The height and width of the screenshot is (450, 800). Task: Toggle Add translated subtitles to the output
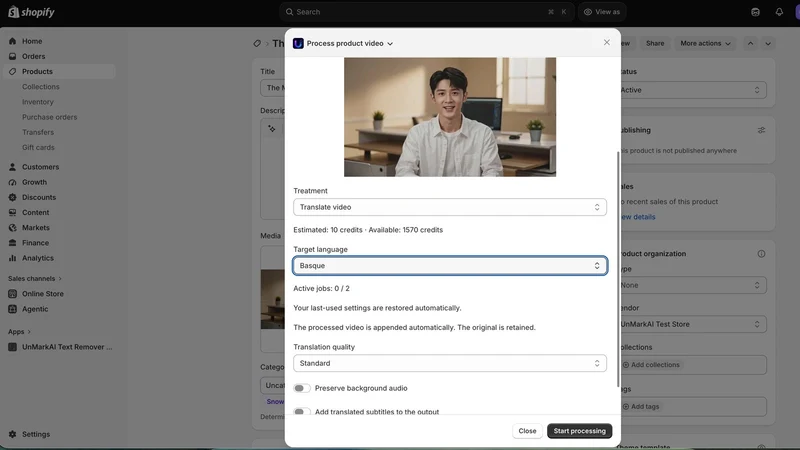point(302,411)
